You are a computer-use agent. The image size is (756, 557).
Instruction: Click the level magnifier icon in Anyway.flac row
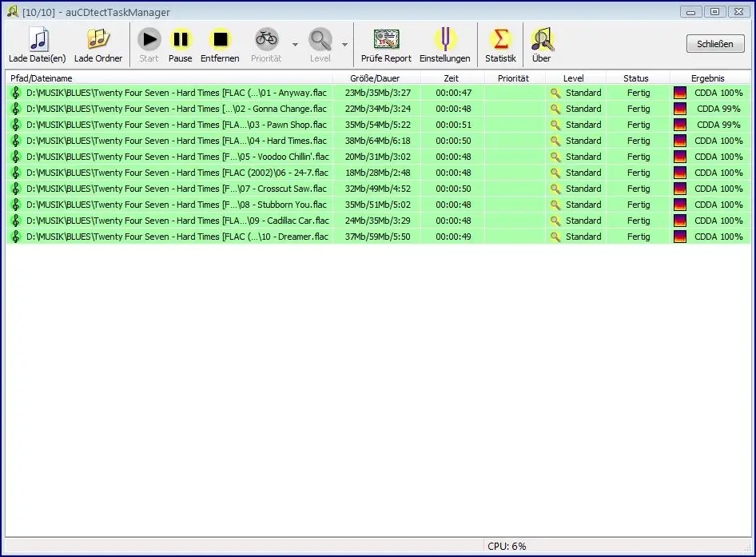tap(555, 93)
